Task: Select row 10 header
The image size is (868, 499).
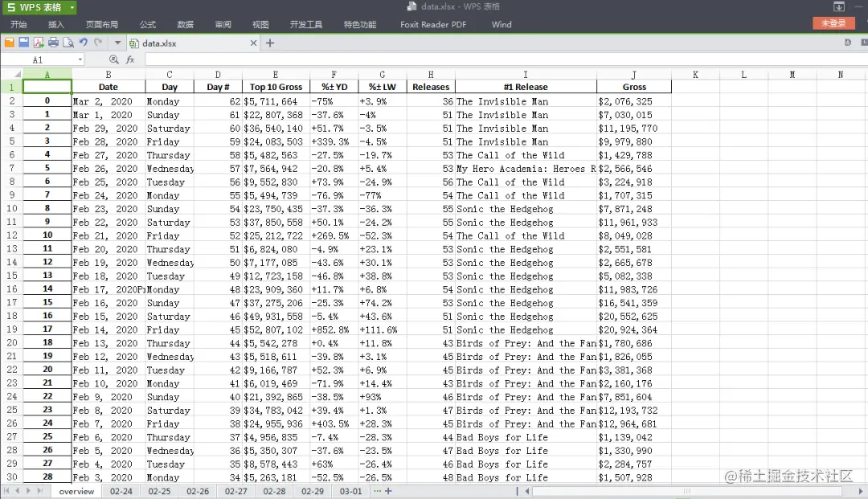Action: click(x=11, y=209)
